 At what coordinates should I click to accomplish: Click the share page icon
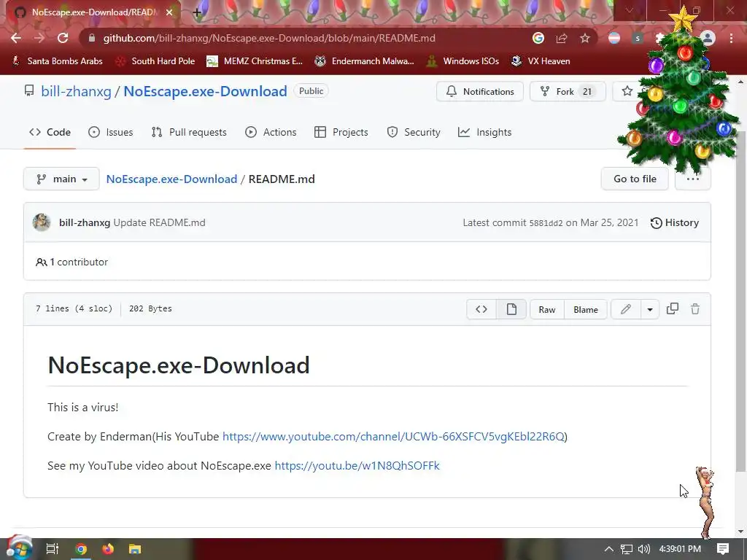(562, 38)
